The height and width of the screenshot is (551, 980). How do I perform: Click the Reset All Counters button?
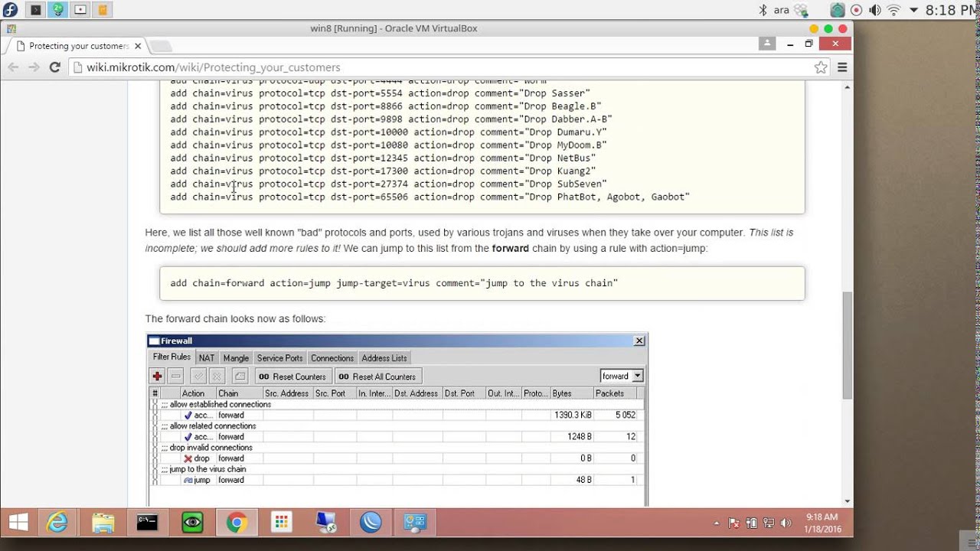click(378, 376)
